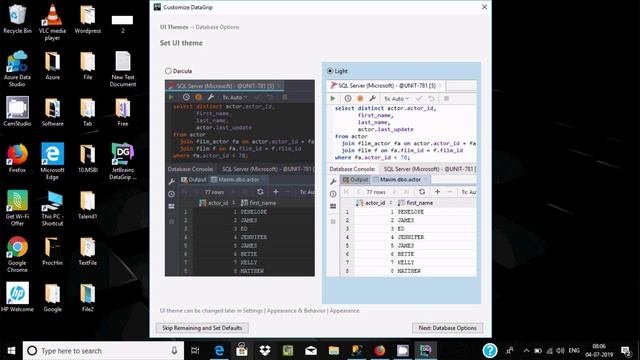Click the blue help question mark icon in the taskbar
Image resolution: width=640 pixels, height=360 pixels.
click(x=490, y=351)
